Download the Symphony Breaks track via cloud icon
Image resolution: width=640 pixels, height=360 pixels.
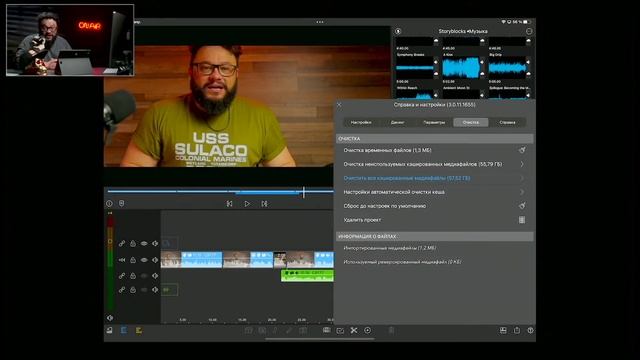436,73
